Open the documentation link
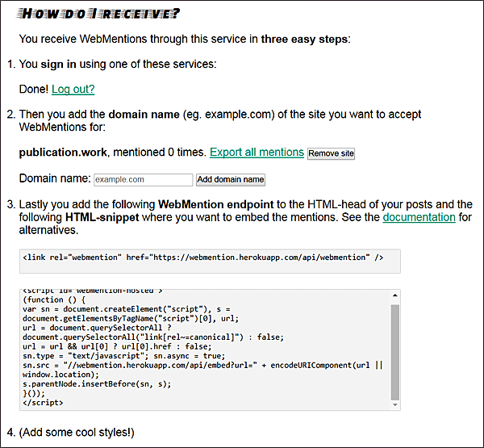This screenshot has height=448, width=484. point(419,217)
